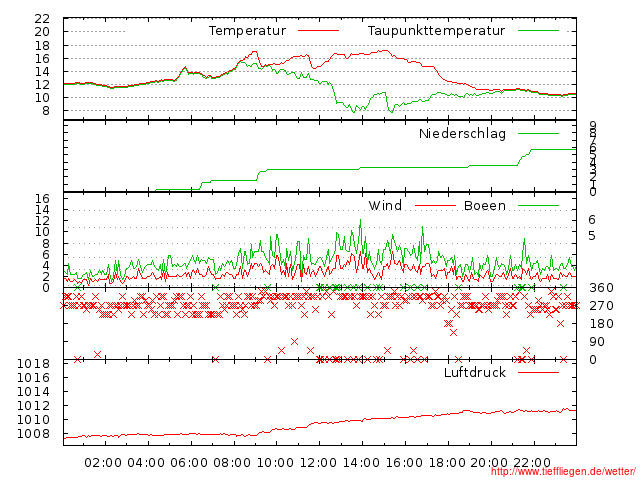Click the 90 wind direction axis value
640x480 pixels.
click(x=597, y=342)
